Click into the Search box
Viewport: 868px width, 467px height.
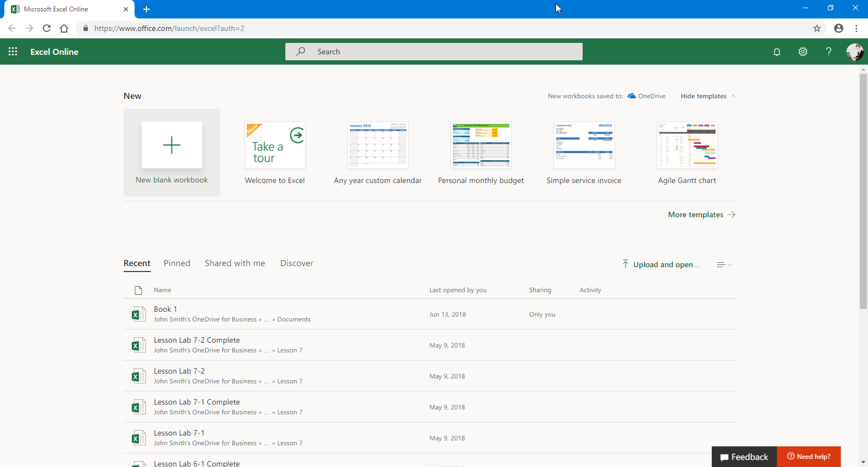434,52
